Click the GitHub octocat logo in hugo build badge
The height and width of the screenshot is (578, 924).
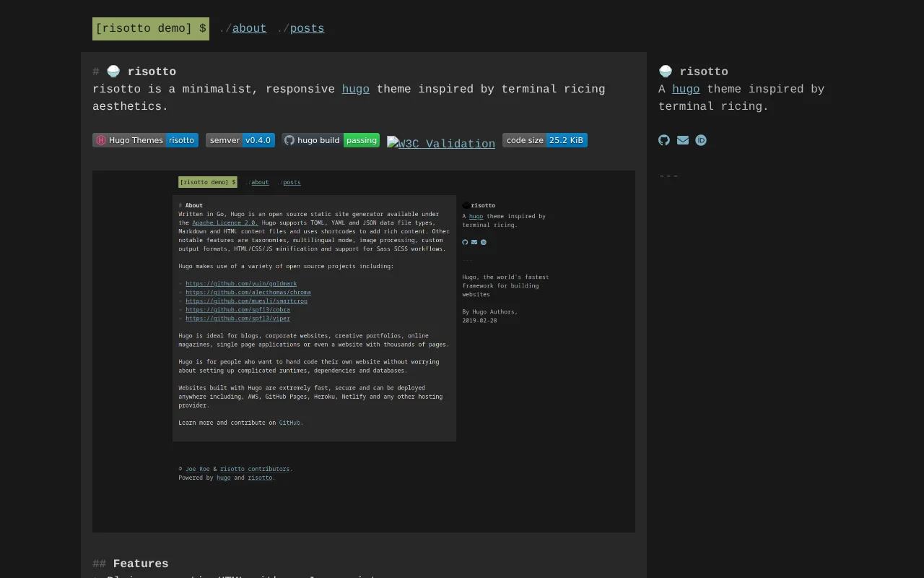click(x=289, y=140)
